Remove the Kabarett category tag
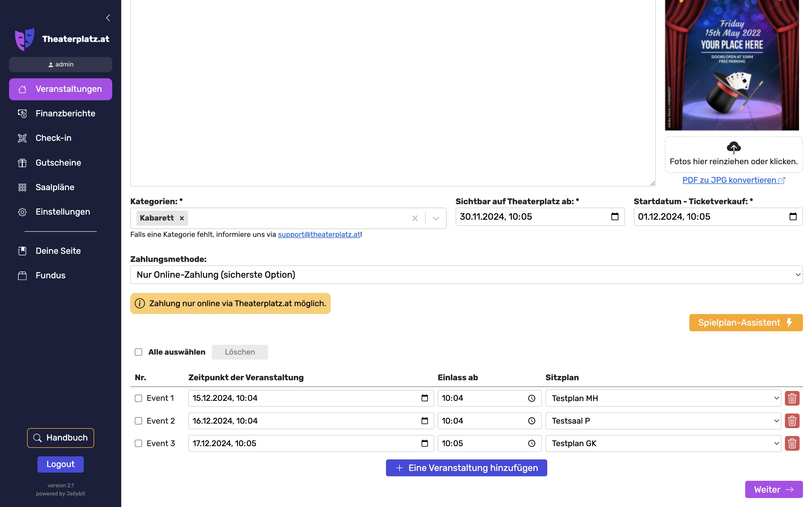The height and width of the screenshot is (507, 812). point(182,218)
